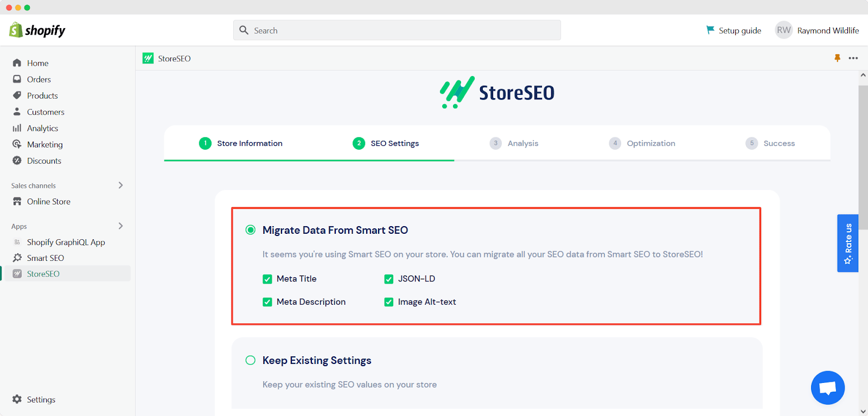Click the search magnifier icon
The image size is (868, 416).
pos(244,30)
